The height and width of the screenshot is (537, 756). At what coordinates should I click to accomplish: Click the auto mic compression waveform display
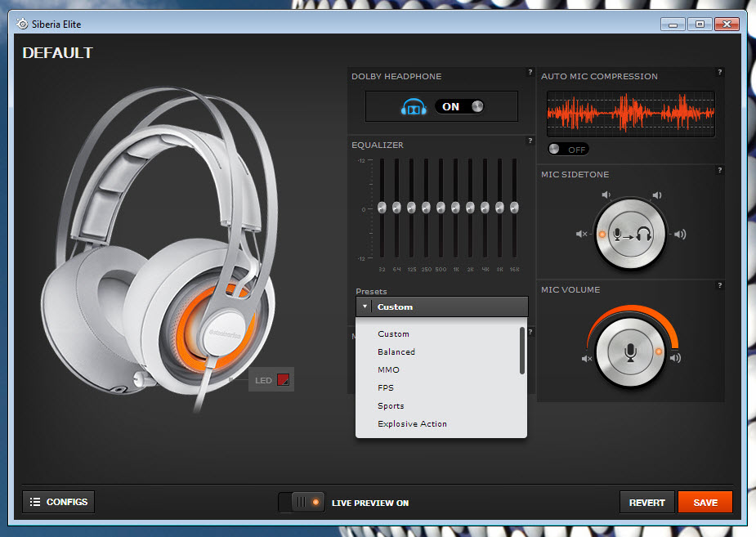631,114
